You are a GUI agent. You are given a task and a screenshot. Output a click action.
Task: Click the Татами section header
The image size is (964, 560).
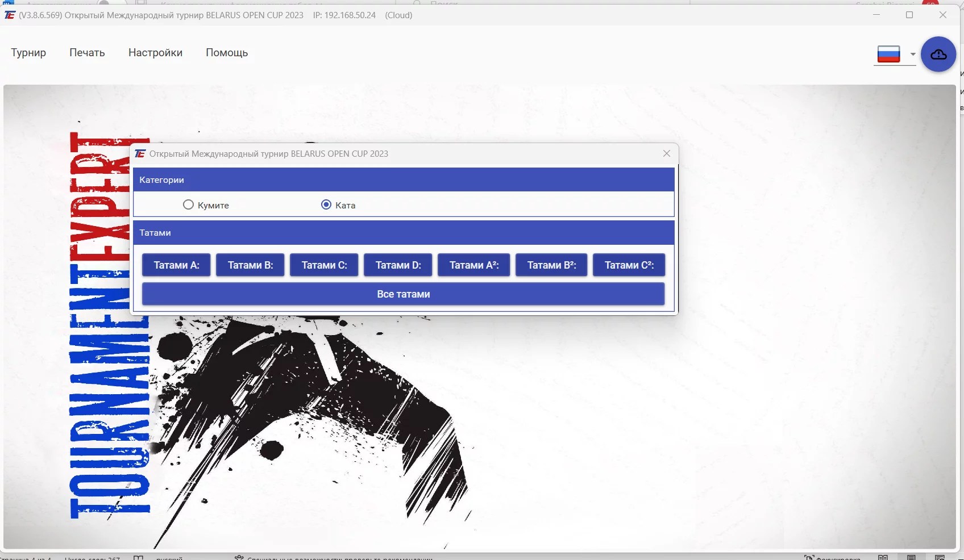coord(404,233)
